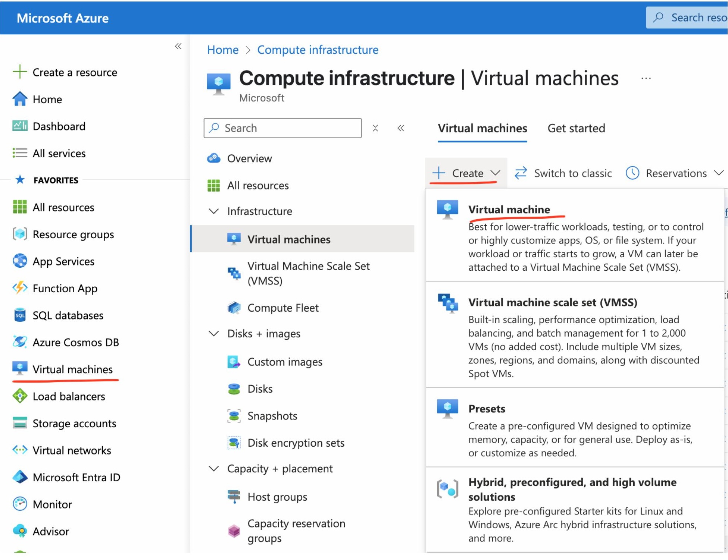Collapse the Infrastructure section chevron

[213, 211]
